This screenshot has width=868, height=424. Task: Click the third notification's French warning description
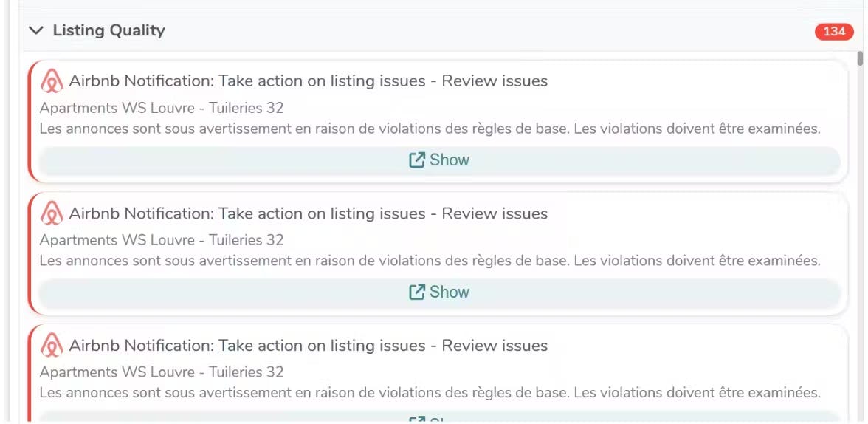430,392
